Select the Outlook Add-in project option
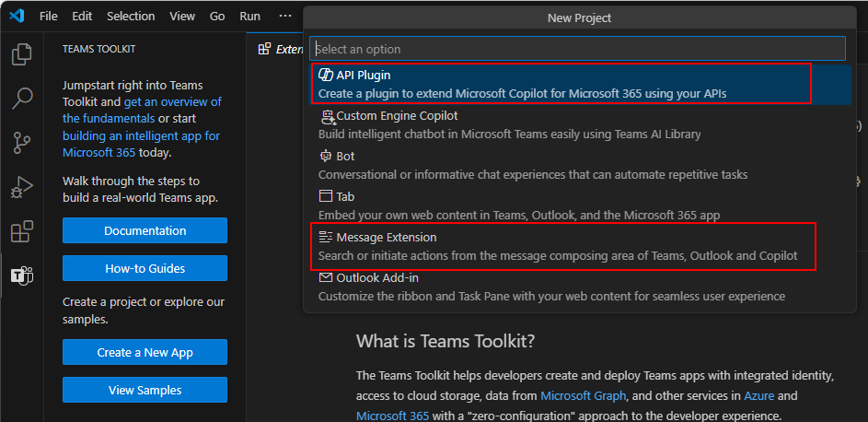This screenshot has height=422, width=868. click(x=580, y=287)
